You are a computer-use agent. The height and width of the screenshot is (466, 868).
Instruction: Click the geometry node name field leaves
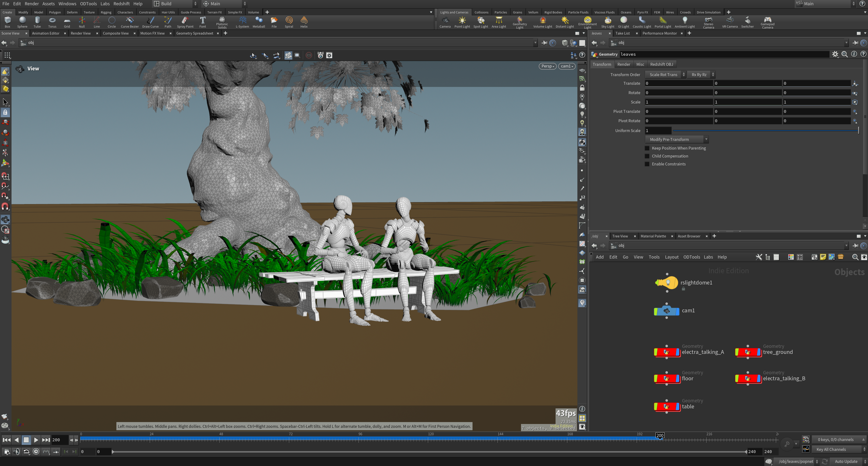pos(724,54)
